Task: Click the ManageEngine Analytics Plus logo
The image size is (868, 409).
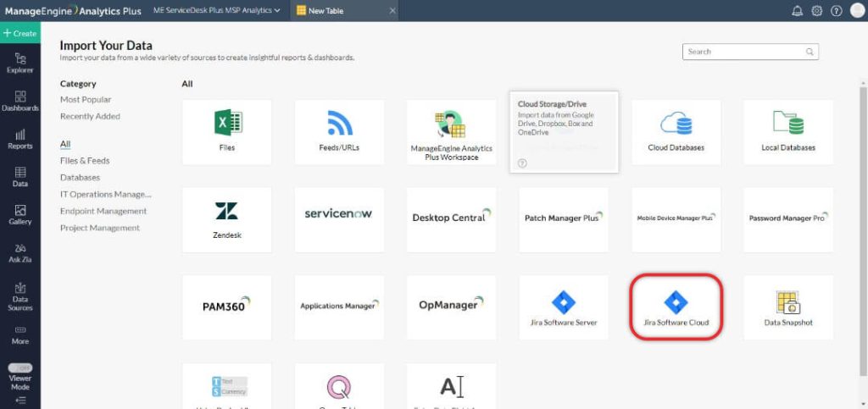Action: (73, 10)
